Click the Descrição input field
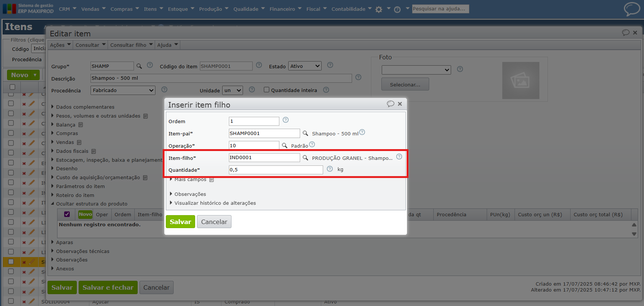This screenshot has width=644, height=306. pos(221,78)
